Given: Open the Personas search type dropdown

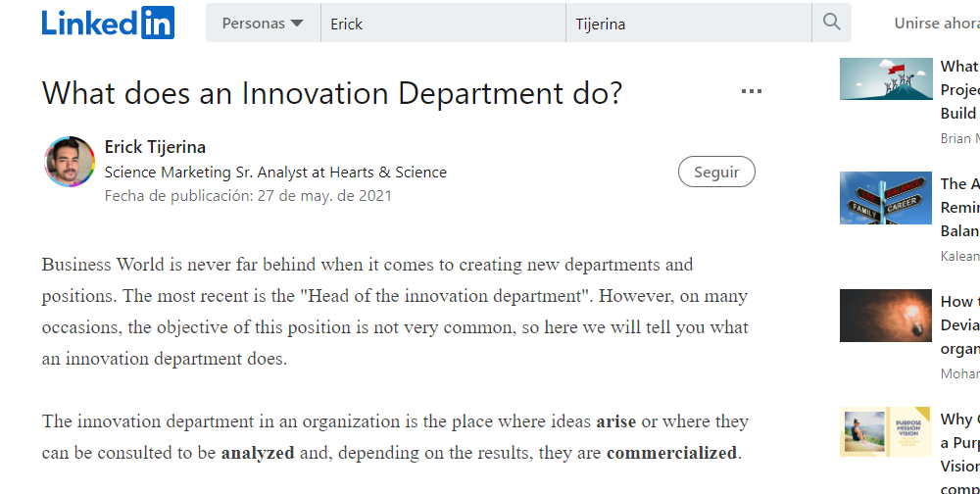Looking at the screenshot, I should click(263, 24).
